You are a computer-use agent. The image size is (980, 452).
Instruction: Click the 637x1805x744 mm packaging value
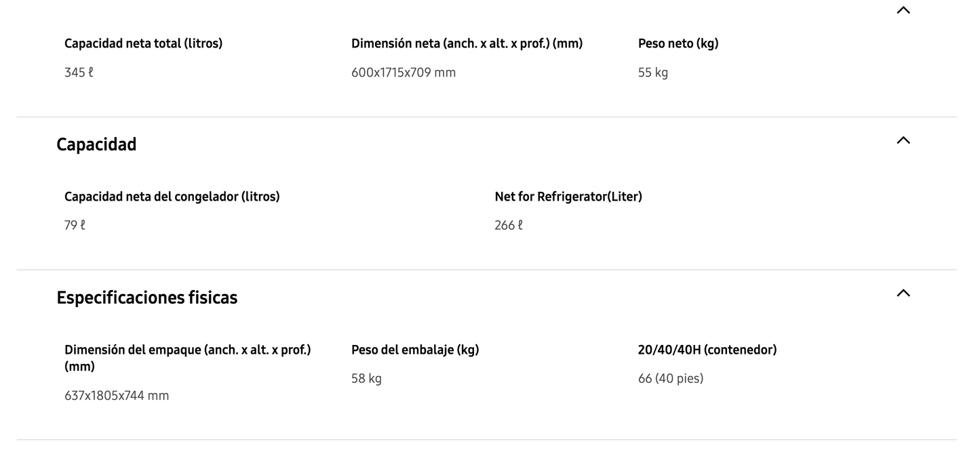click(x=117, y=396)
